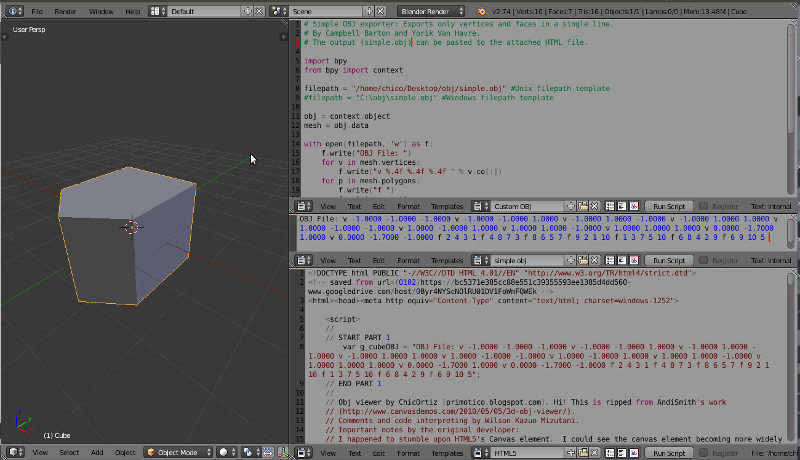Open the Info editor type selector

click(14, 11)
